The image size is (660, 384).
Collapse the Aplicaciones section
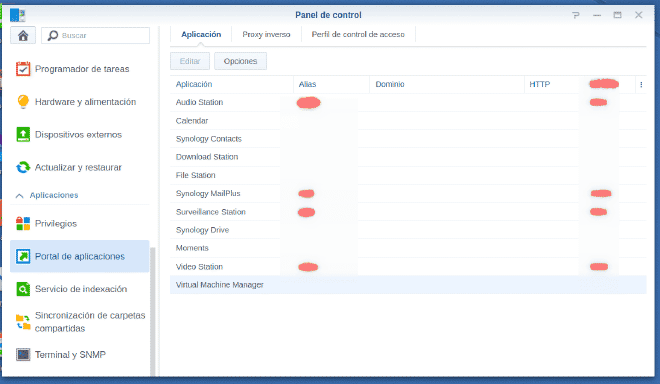(19, 195)
